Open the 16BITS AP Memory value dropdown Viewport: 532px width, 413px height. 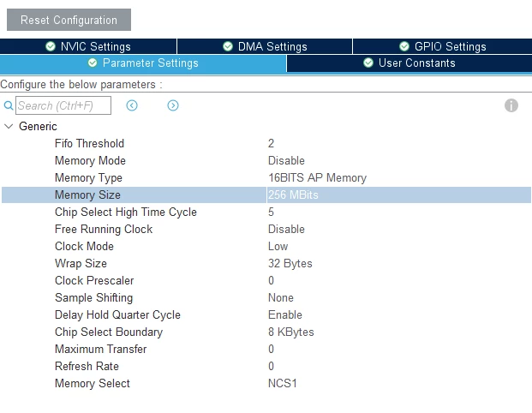317,178
